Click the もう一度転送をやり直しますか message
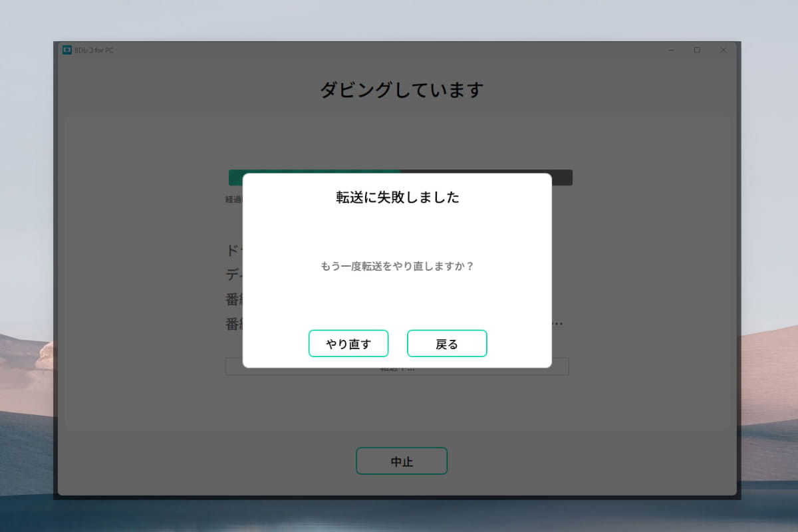This screenshot has height=532, width=798. [x=397, y=265]
